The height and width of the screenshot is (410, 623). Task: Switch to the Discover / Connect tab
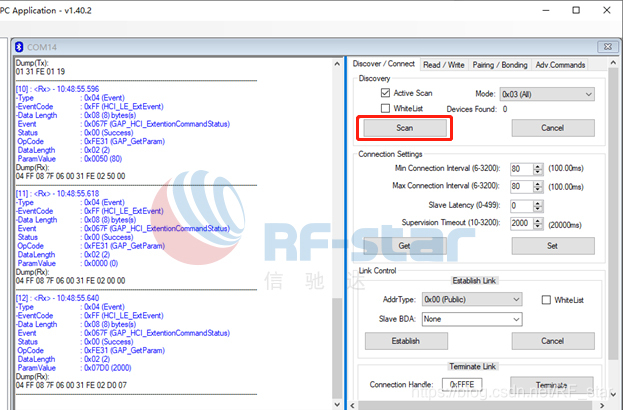click(x=383, y=64)
